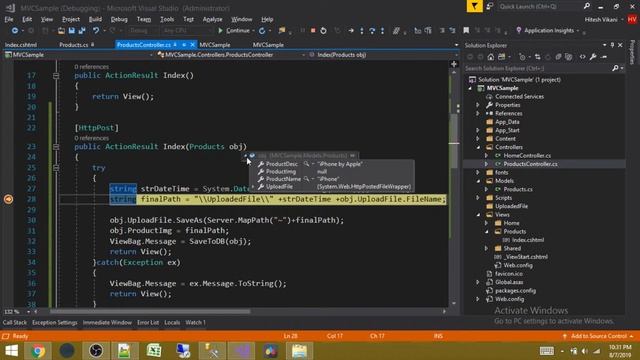Click the Show Next Statement arrow icon

point(351,31)
